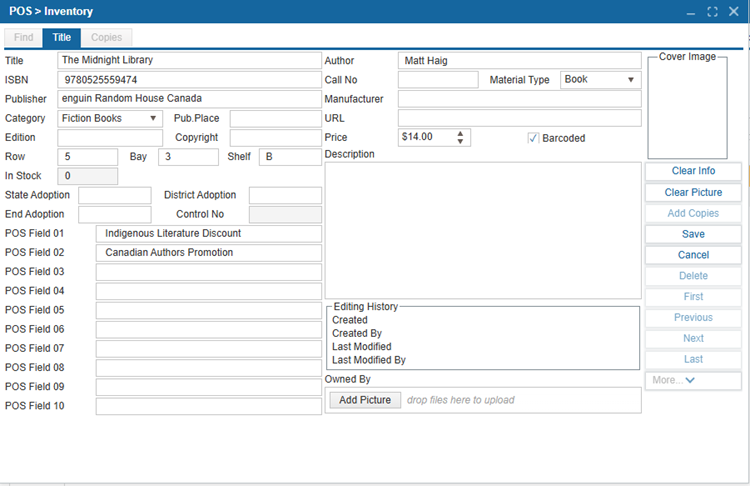Save the inventory record
Viewport: 750px width, 486px height.
point(693,234)
